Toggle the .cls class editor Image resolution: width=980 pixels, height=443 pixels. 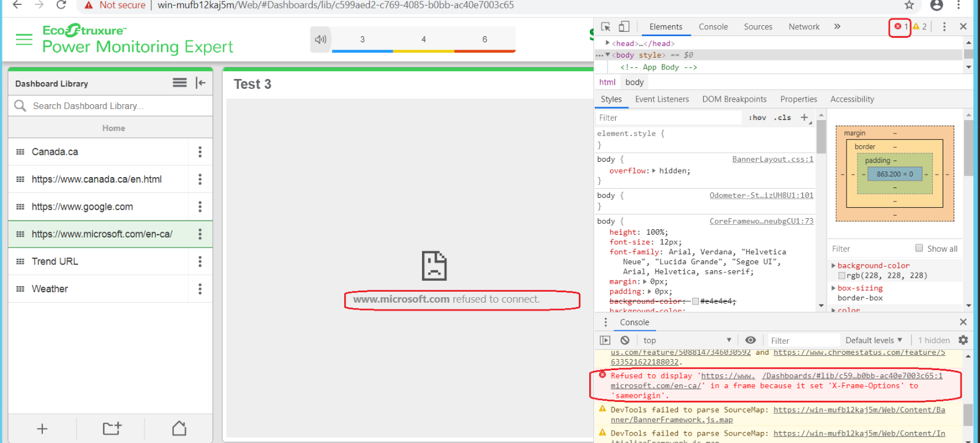[x=782, y=118]
